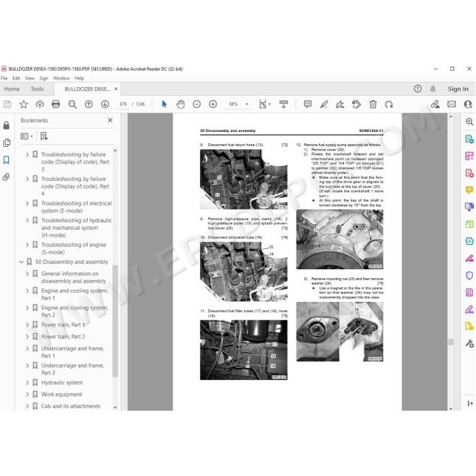Click the delete trash icon

373,105
